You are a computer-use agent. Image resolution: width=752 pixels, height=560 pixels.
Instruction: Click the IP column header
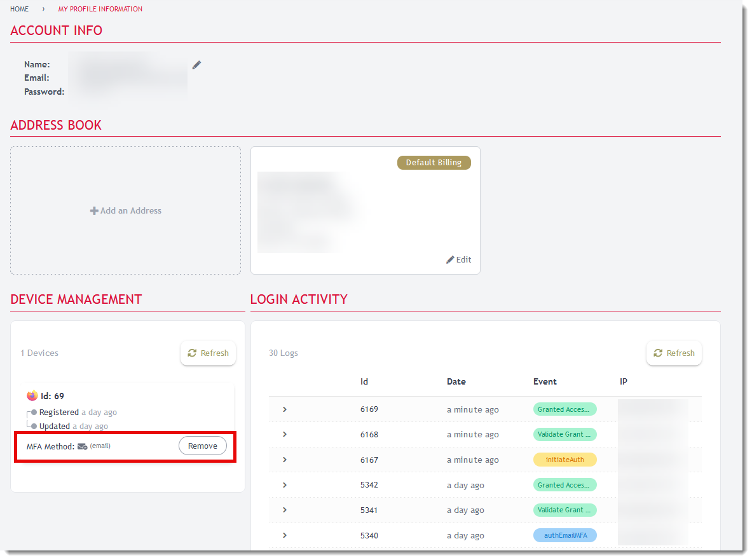click(624, 381)
